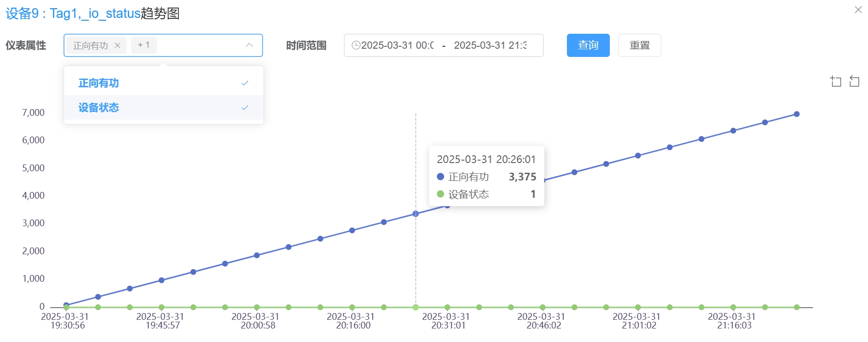Image resolution: width=868 pixels, height=342 pixels.
Task: Click the tooltip value 3,375
Action: tap(523, 177)
